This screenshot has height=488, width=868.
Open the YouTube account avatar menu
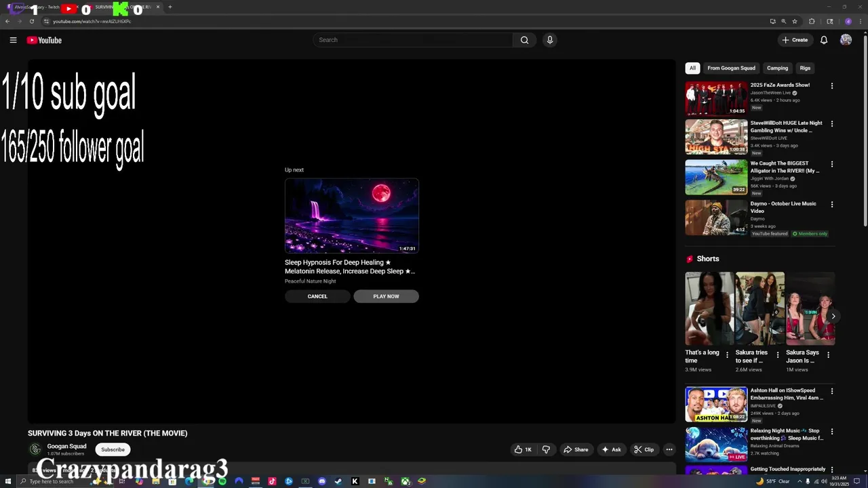point(846,40)
